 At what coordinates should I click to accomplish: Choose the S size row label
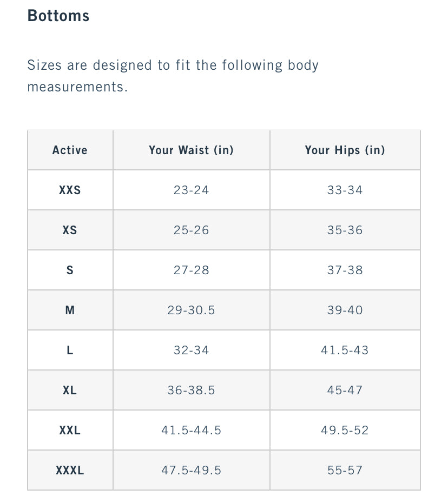[x=70, y=270]
